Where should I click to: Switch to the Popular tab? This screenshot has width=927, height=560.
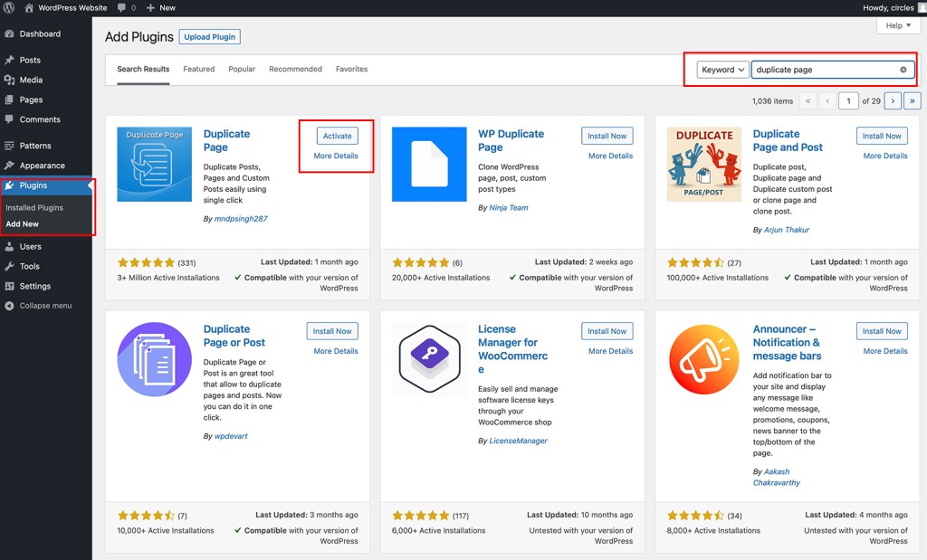(242, 69)
